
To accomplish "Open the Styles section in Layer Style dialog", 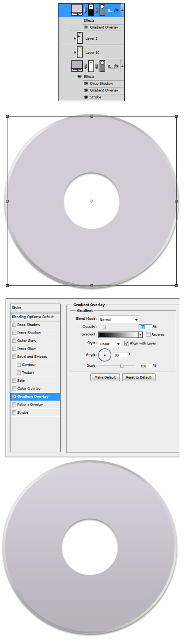I will coord(35,308).
